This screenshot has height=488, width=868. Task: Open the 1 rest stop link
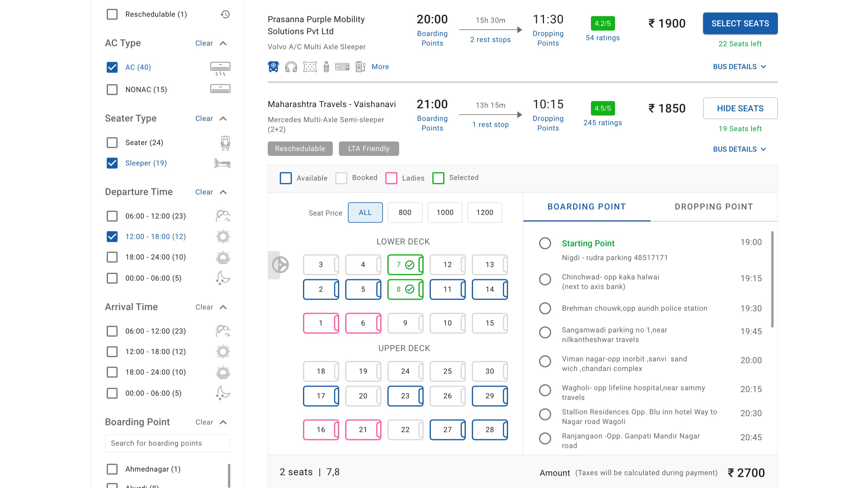[x=490, y=124]
